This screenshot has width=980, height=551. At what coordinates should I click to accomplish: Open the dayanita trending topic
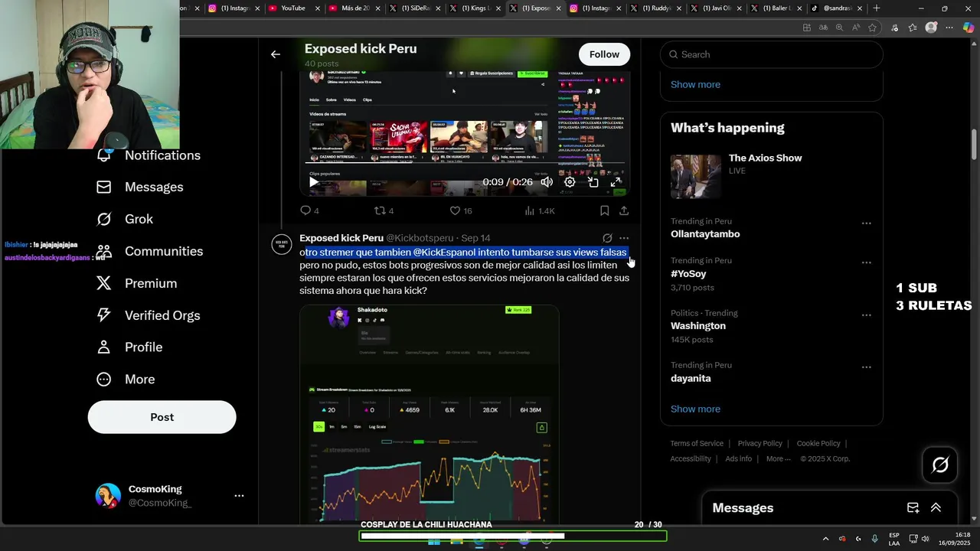691,378
